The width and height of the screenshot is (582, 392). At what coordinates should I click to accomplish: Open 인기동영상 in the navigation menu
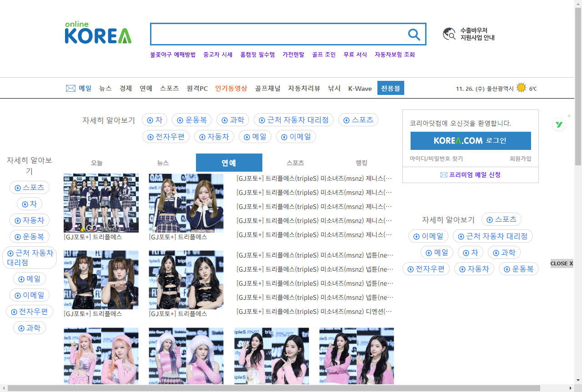pos(231,89)
